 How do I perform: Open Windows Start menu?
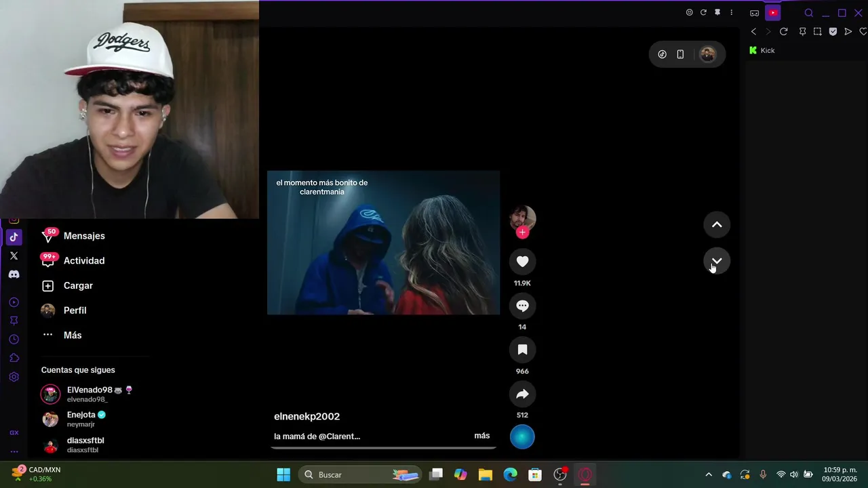click(283, 474)
